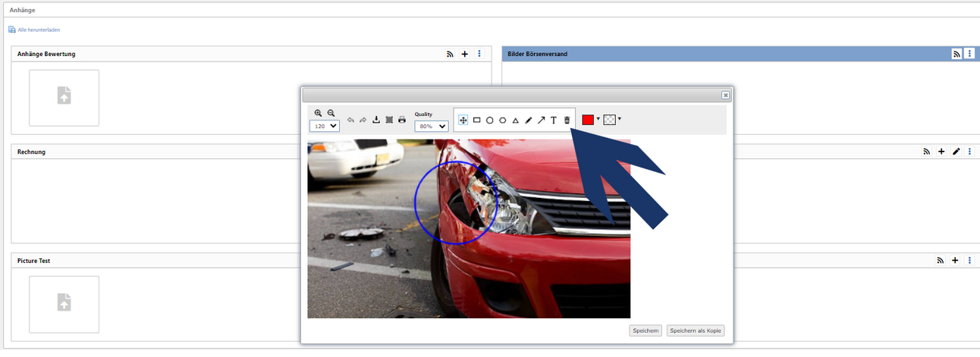Open the Quality 80% dropdown
Image resolution: width=980 pixels, height=357 pixels.
point(431,126)
